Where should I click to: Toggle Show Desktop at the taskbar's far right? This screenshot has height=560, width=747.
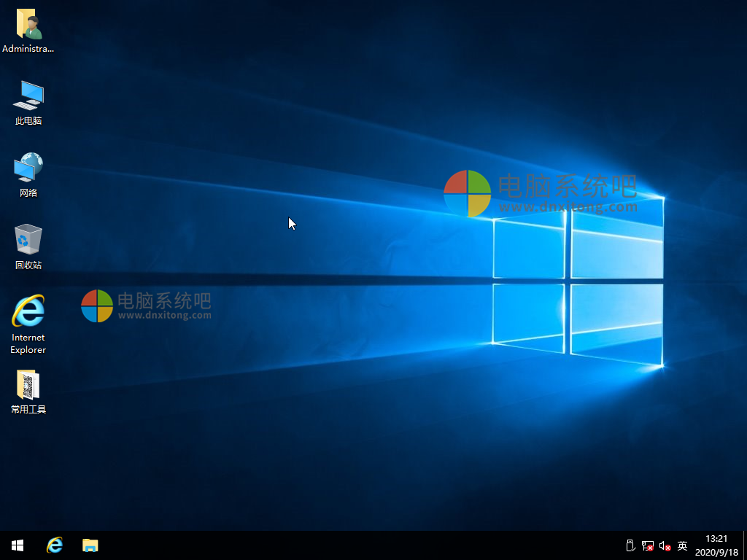745,545
